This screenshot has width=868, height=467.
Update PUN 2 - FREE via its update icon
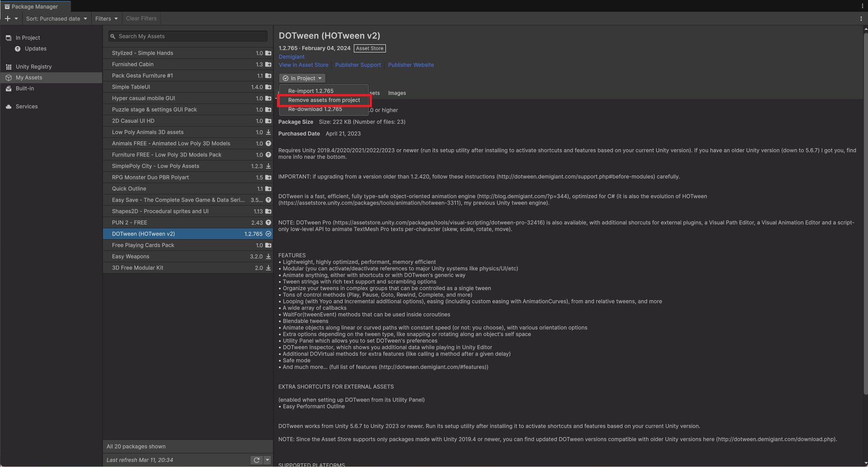click(x=268, y=222)
